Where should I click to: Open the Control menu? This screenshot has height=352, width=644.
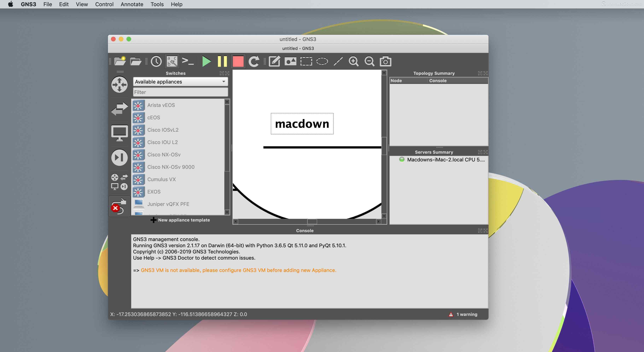pyautogui.click(x=104, y=4)
